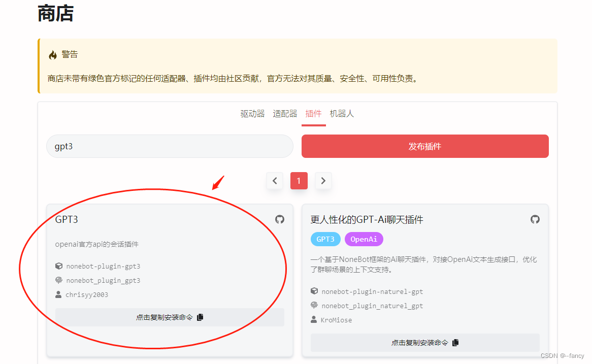Click the package icon beside nonebot-plugin-naturel-gpt
This screenshot has height=364, width=592.
point(314,291)
